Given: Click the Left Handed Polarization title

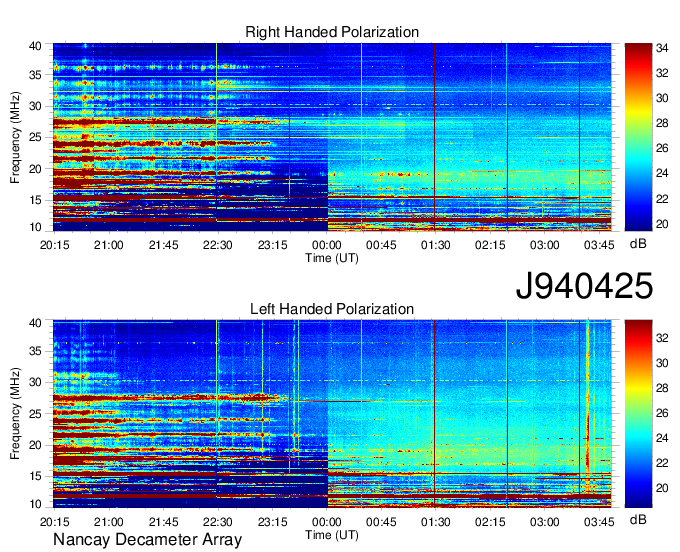Looking at the screenshot, I should point(332,309).
